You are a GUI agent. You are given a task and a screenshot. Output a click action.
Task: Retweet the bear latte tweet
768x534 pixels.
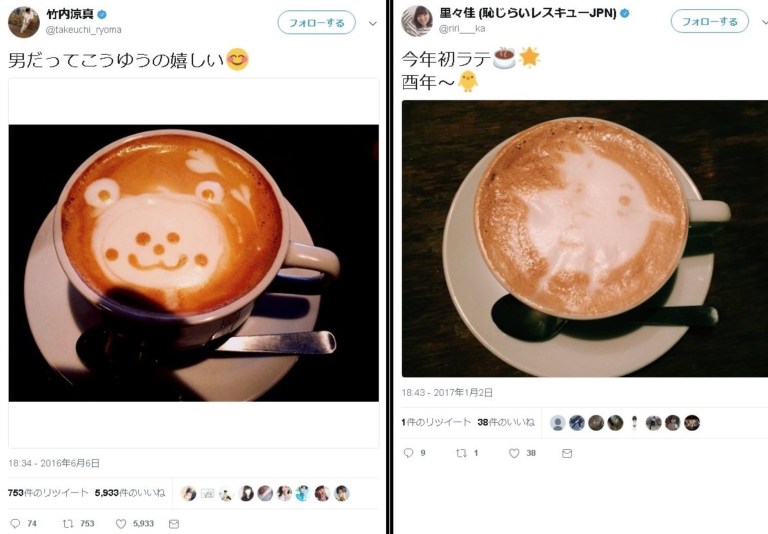pyautogui.click(x=68, y=524)
